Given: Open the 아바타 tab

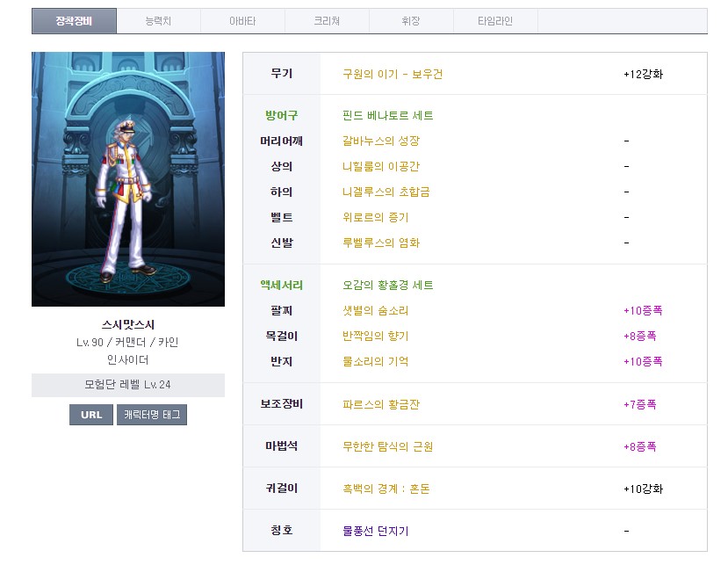Looking at the screenshot, I should coord(242,21).
